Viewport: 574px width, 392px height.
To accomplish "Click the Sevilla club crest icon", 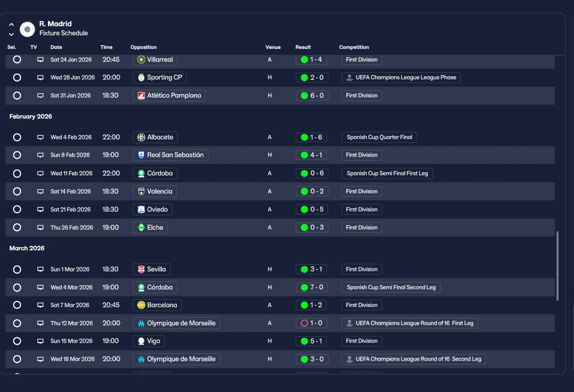I will click(141, 269).
